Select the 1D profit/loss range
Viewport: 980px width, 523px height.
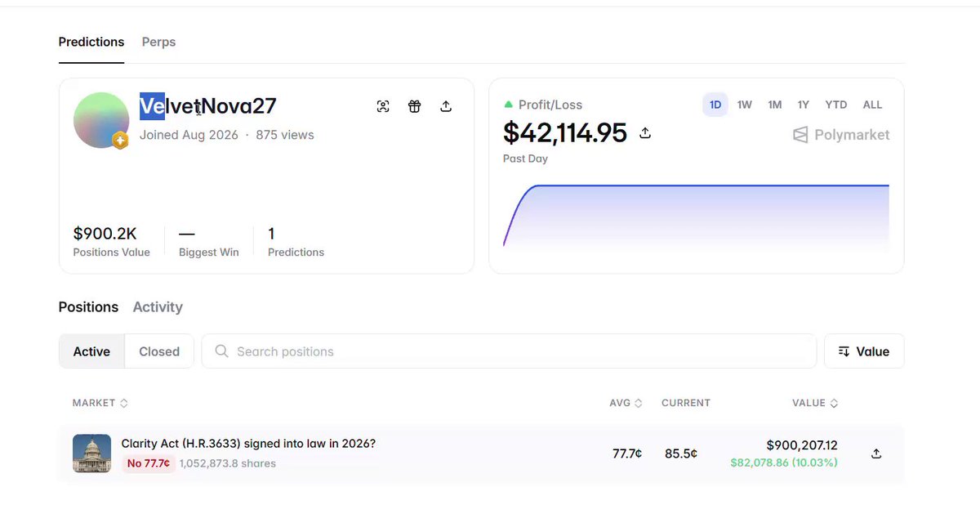coord(715,105)
